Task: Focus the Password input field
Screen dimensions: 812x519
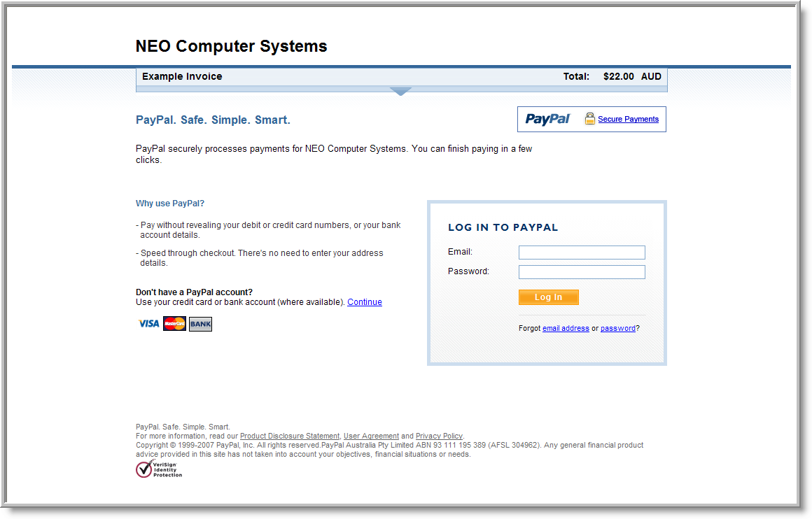Action: click(581, 272)
